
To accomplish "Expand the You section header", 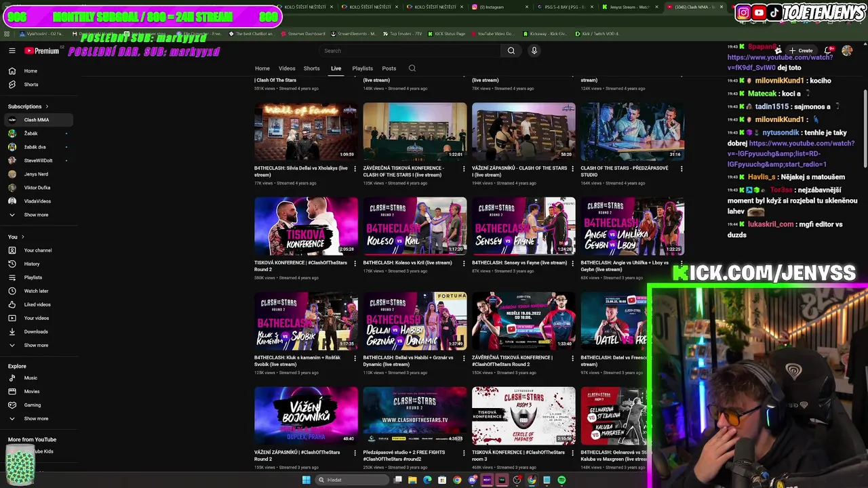I will click(16, 237).
